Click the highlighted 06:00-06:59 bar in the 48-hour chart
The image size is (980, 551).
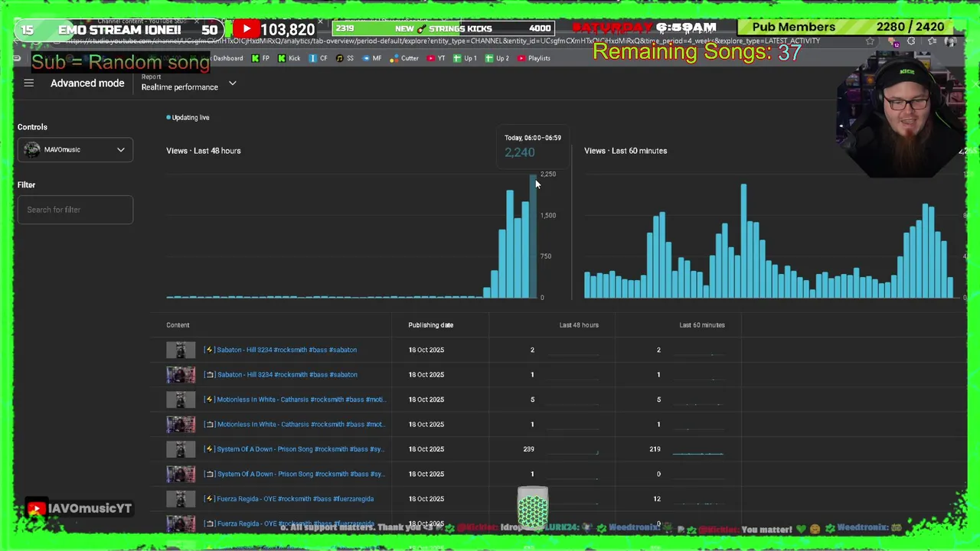(x=533, y=236)
